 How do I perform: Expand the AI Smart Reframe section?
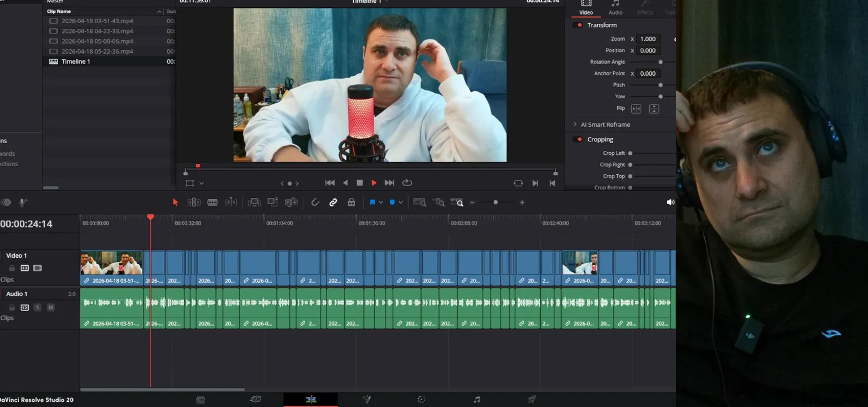click(575, 124)
